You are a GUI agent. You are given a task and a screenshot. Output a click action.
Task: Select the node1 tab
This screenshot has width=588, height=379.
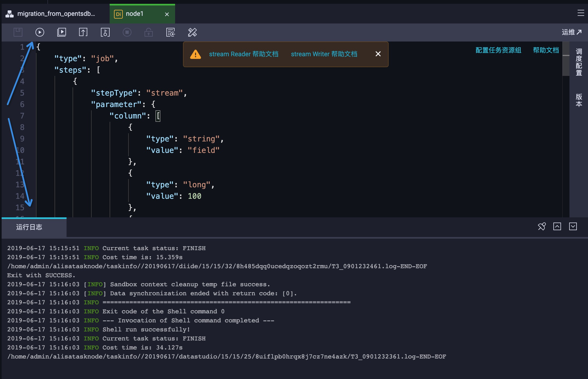pyautogui.click(x=142, y=14)
